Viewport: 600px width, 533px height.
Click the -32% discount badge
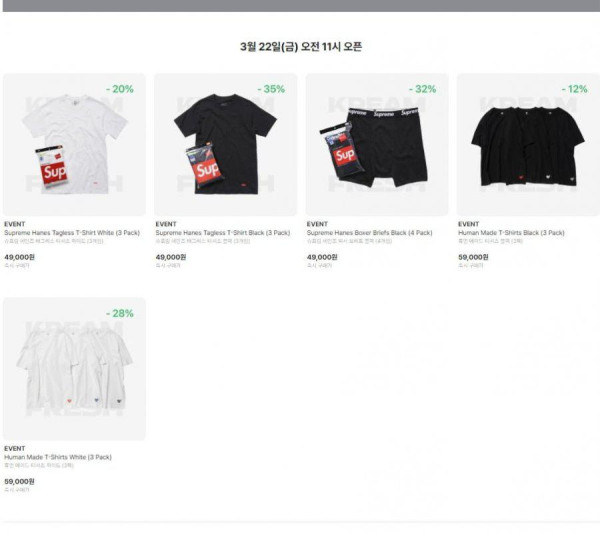422,89
